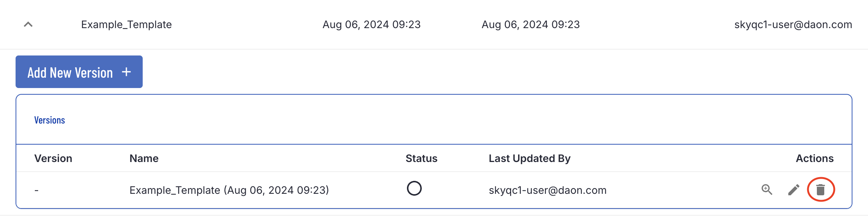This screenshot has width=868, height=216.
Task: Click the Last Updated By column header
Action: (x=530, y=158)
